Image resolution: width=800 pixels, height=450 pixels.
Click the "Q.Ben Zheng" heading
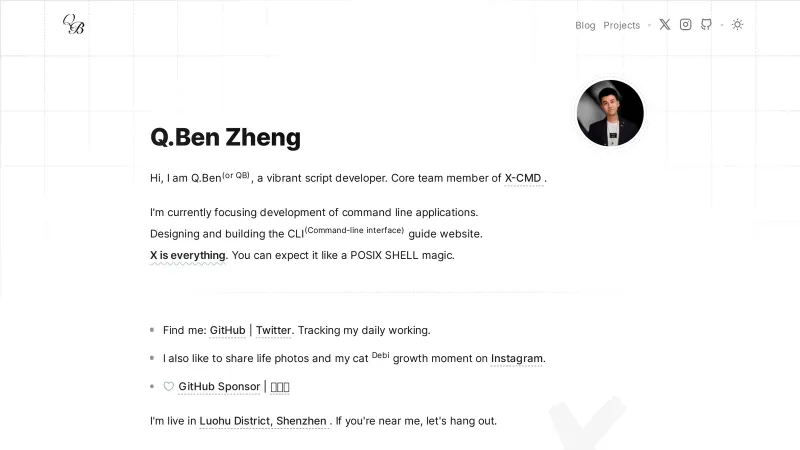(225, 138)
